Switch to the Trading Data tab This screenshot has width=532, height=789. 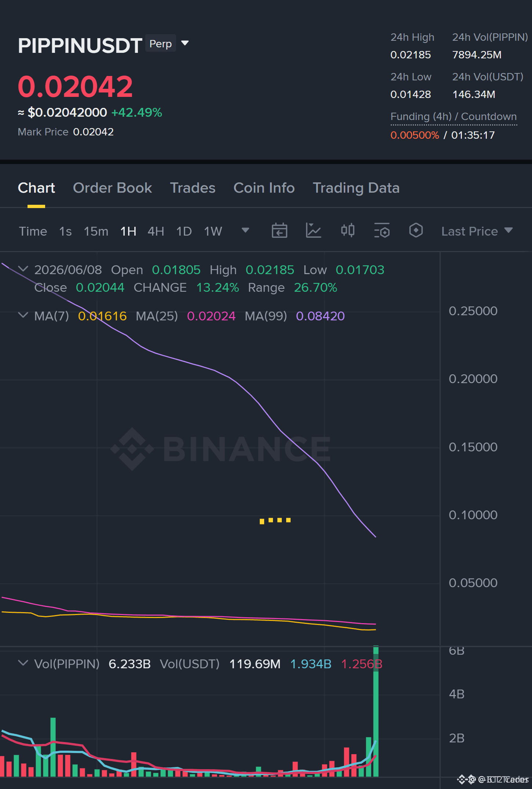pyautogui.click(x=356, y=188)
